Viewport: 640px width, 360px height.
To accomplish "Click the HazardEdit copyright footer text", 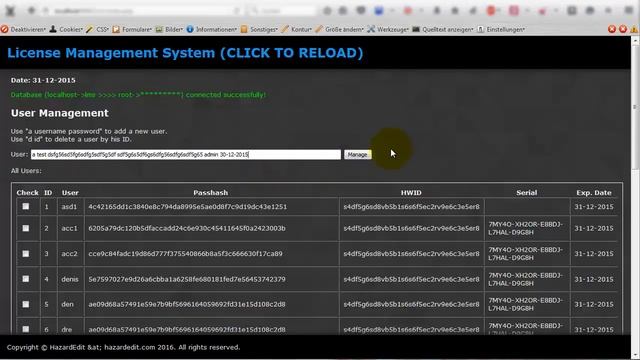I will click(123, 347).
